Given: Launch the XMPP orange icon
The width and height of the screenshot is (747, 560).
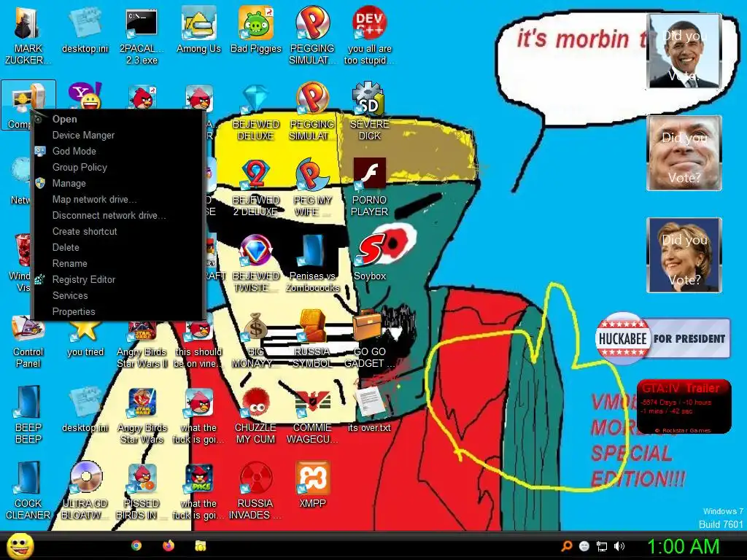Looking at the screenshot, I should [x=312, y=485].
